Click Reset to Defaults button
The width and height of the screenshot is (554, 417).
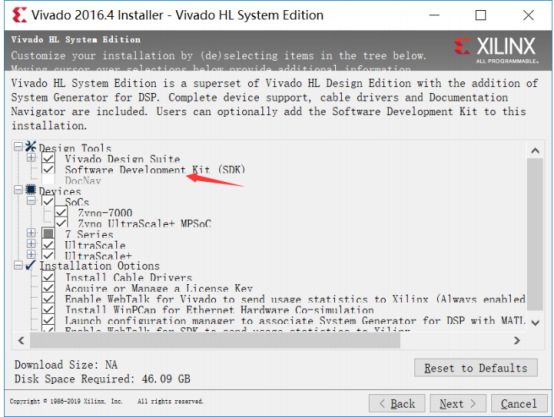(x=476, y=368)
